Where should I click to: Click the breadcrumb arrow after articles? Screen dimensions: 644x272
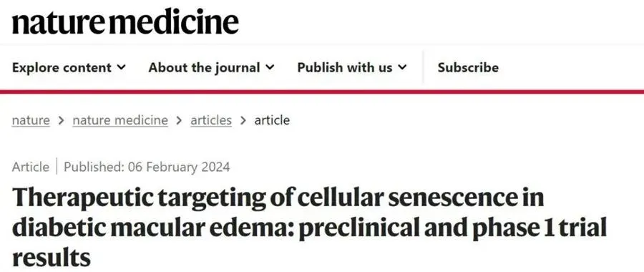[243, 121]
